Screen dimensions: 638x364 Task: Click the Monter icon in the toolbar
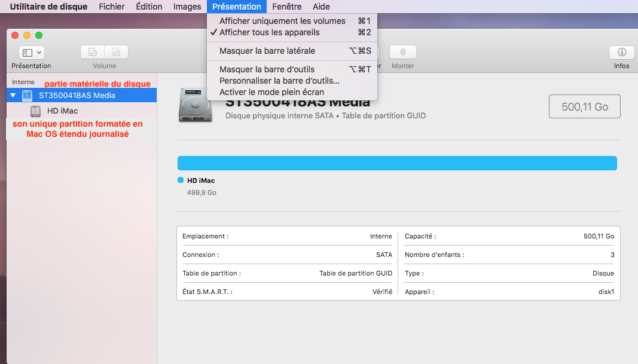click(x=403, y=53)
